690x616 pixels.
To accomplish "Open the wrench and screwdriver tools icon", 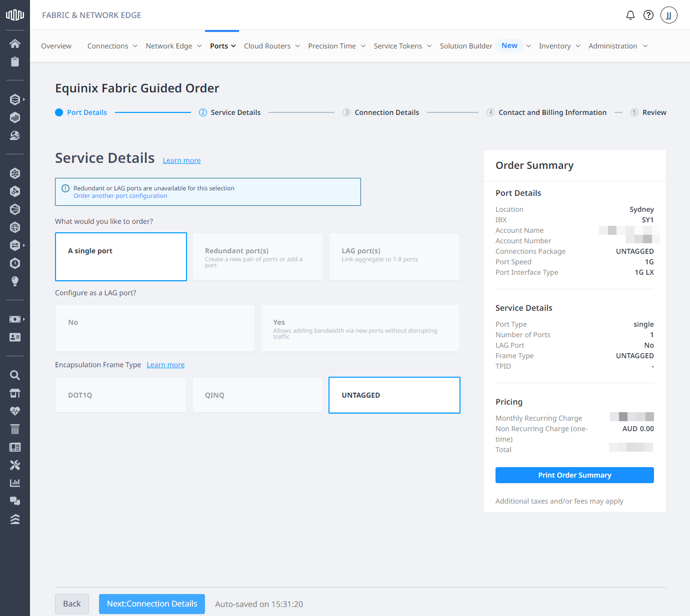I will (x=15, y=465).
